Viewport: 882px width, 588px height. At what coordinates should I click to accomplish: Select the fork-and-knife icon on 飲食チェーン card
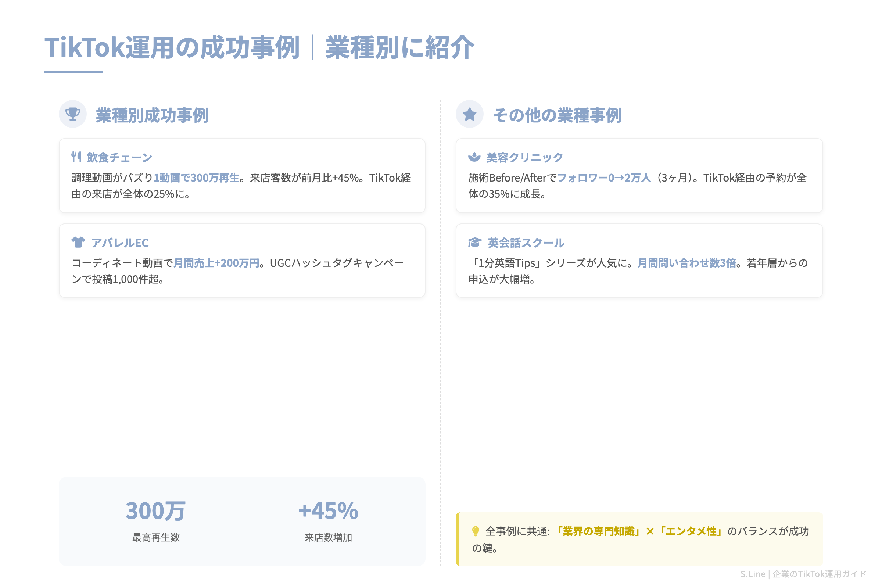77,157
